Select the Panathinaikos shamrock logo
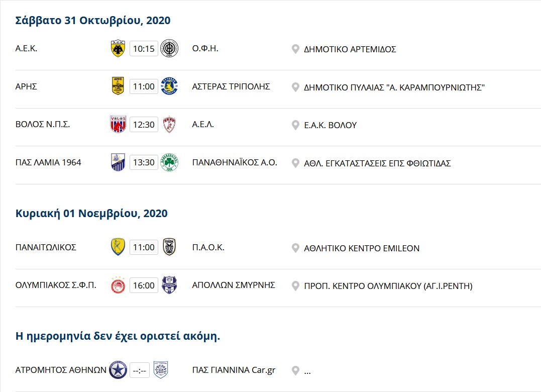The height and width of the screenshot is (392, 541). 169,162
